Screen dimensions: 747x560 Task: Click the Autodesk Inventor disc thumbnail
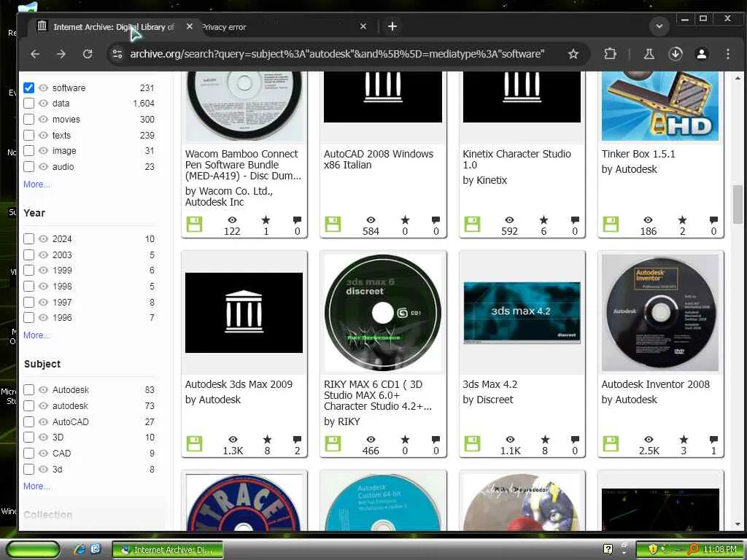pyautogui.click(x=660, y=312)
